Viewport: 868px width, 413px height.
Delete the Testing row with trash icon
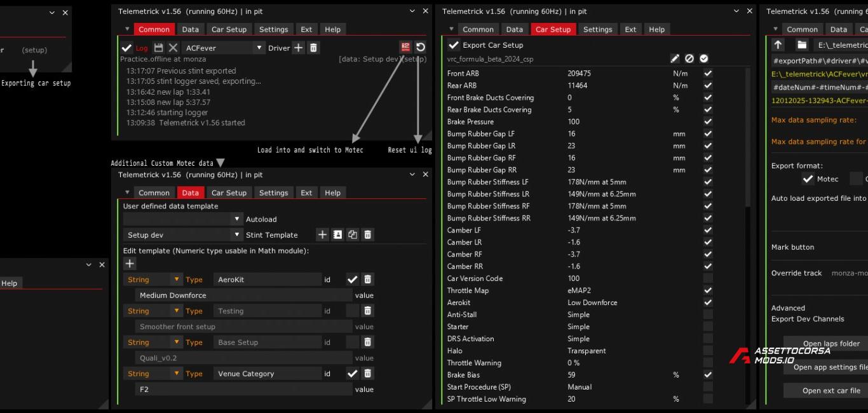point(367,311)
